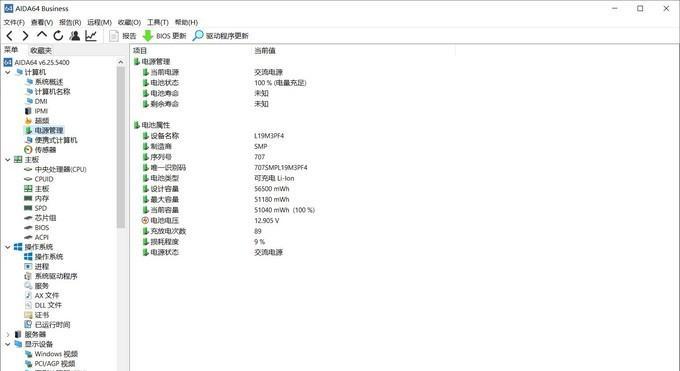Image resolution: width=680 pixels, height=371 pixels.
Task: Open the 查看(V) menu
Action: 42,22
